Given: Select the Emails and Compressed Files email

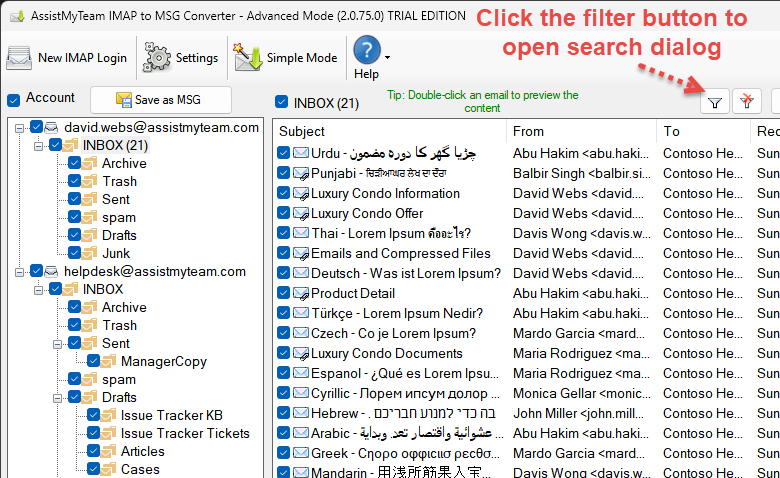Looking at the screenshot, I should point(400,253).
